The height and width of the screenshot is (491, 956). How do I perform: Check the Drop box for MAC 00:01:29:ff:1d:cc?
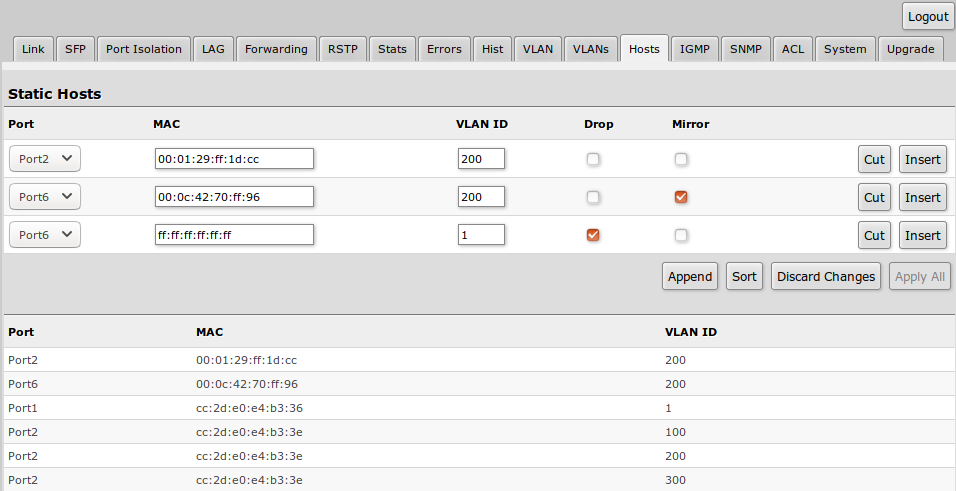pos(593,159)
